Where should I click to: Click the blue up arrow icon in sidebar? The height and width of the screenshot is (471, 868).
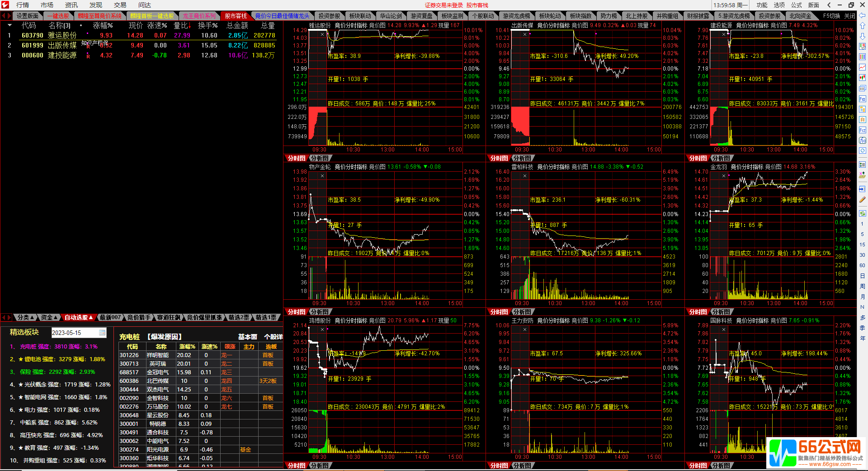click(x=862, y=26)
